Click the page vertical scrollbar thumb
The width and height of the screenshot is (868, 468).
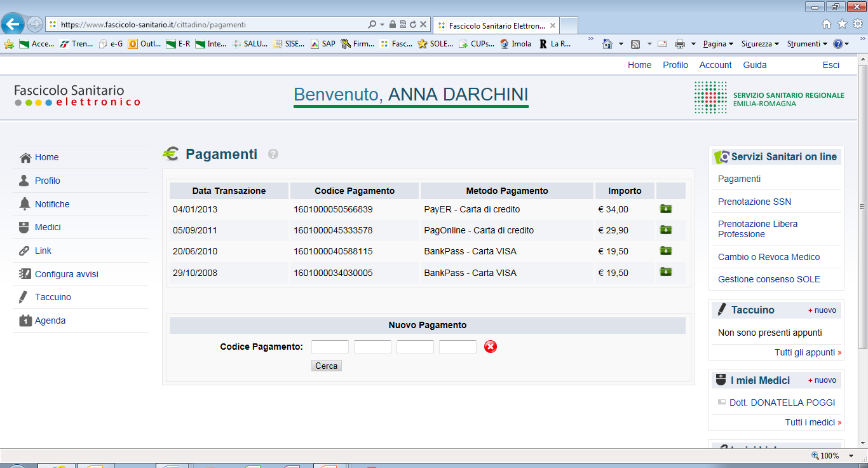coord(862,207)
